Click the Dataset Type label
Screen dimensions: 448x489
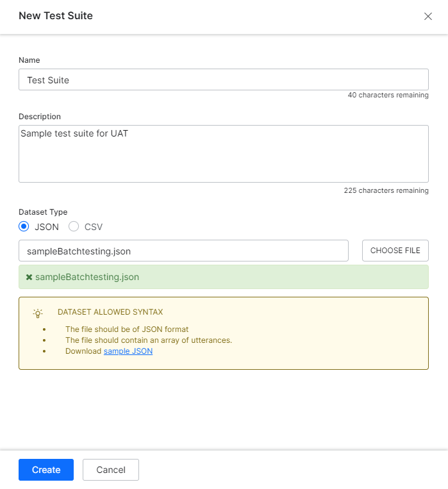(43, 212)
